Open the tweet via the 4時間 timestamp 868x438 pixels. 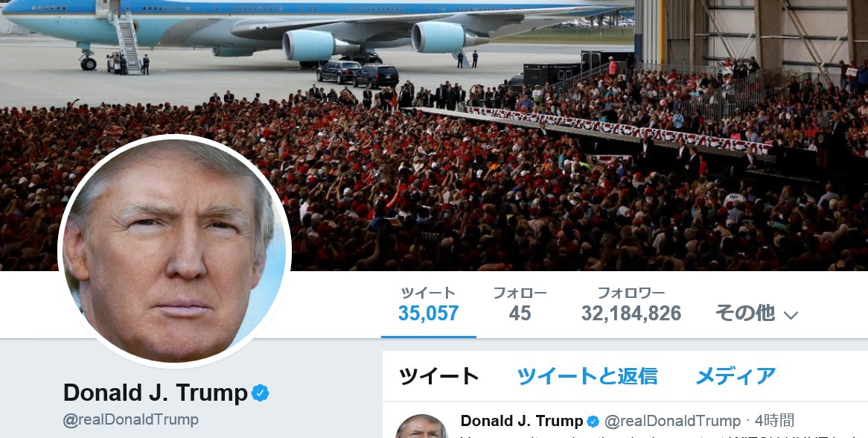(774, 421)
